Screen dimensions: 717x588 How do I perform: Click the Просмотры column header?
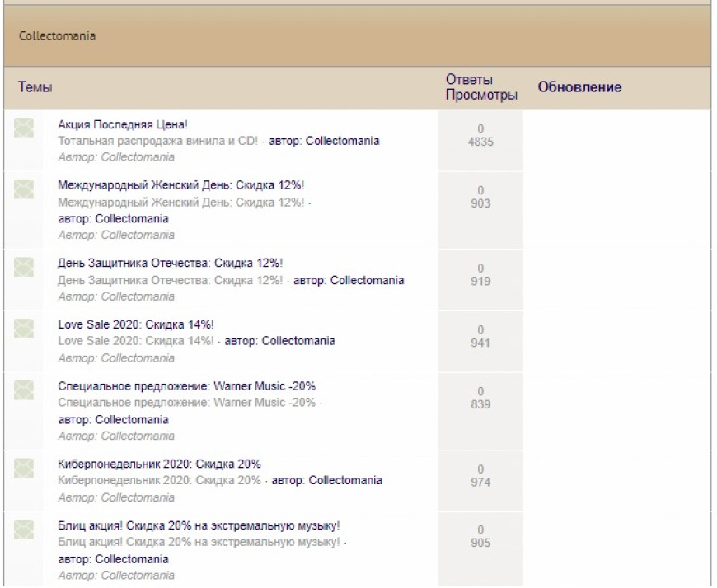[481, 95]
